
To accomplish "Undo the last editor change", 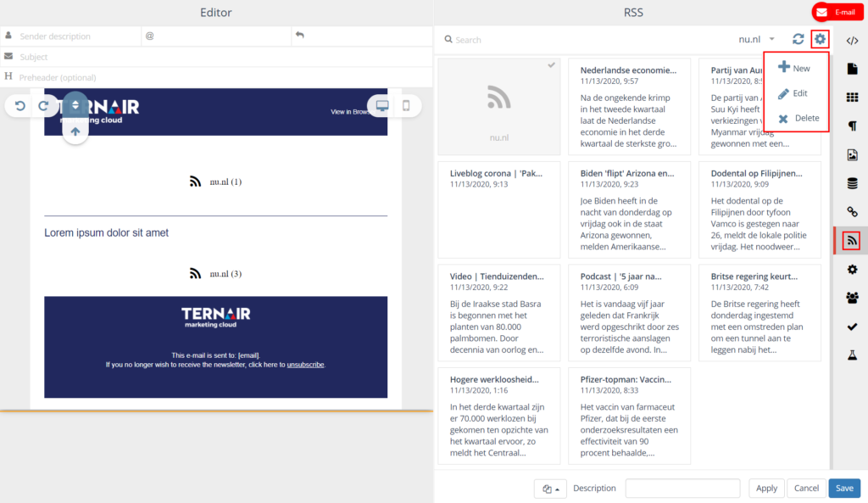I will (20, 106).
